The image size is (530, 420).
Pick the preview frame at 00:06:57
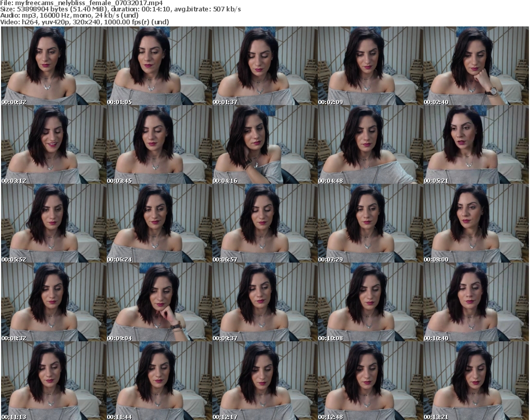tap(265, 224)
